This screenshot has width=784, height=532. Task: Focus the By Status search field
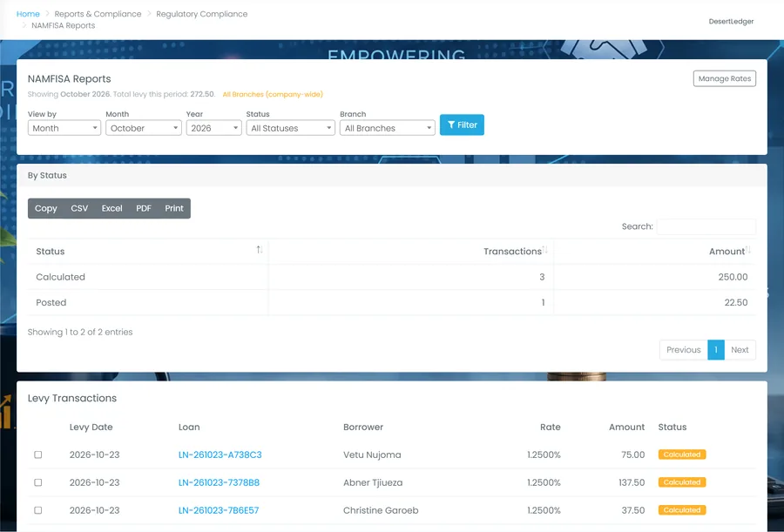click(x=706, y=226)
